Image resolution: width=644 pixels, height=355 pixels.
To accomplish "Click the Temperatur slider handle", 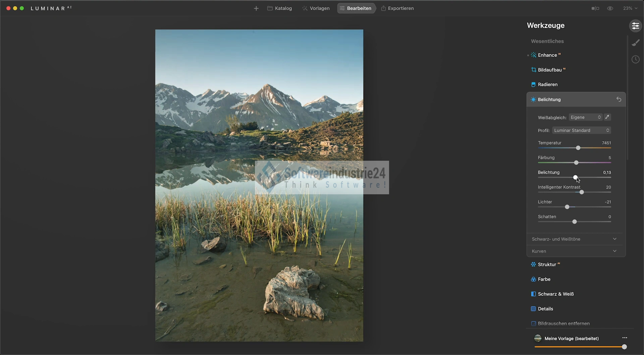I will (578, 148).
